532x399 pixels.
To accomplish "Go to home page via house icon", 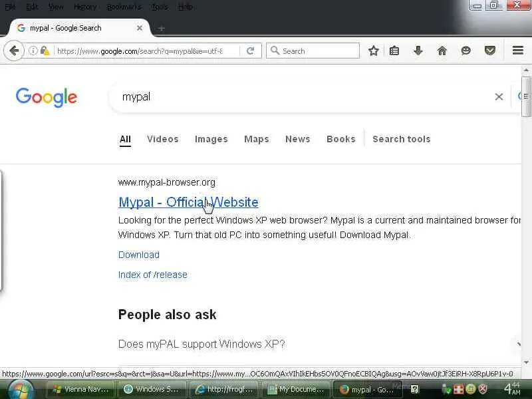I will [442, 51].
